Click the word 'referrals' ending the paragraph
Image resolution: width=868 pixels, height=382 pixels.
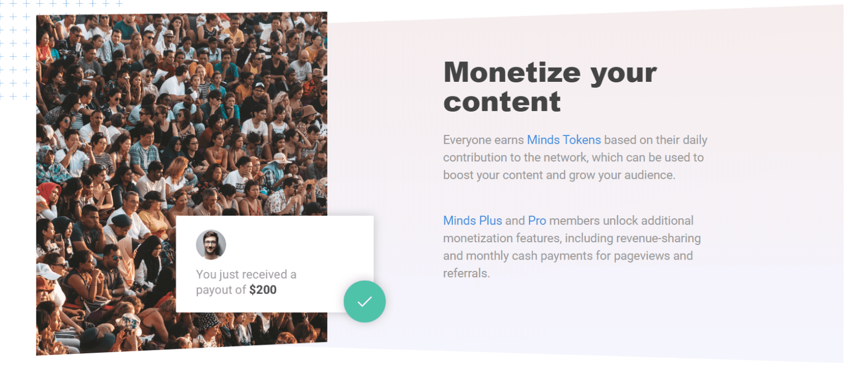(x=465, y=273)
